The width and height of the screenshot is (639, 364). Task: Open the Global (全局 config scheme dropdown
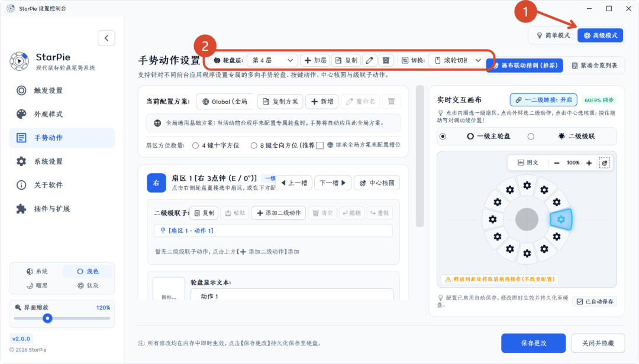(224, 102)
